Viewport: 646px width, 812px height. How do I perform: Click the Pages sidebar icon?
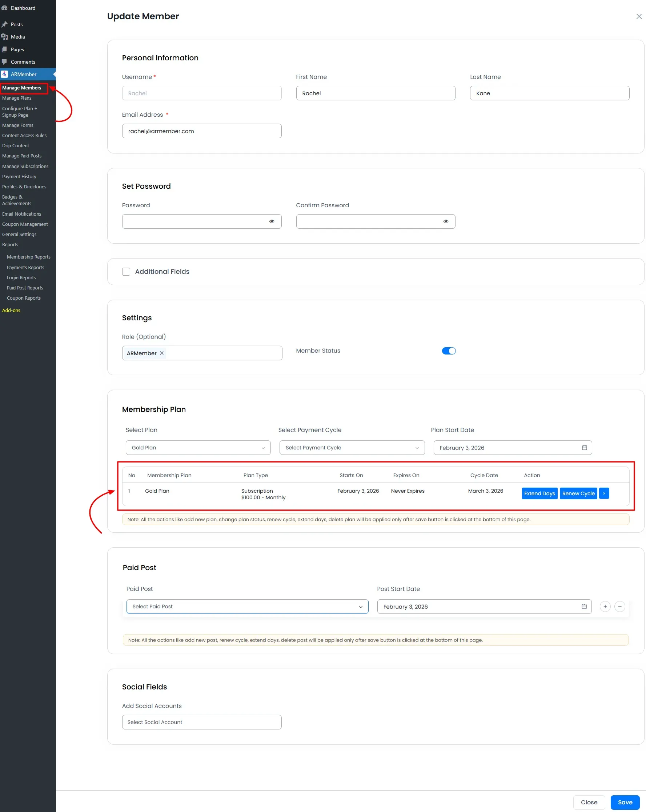pos(4,49)
